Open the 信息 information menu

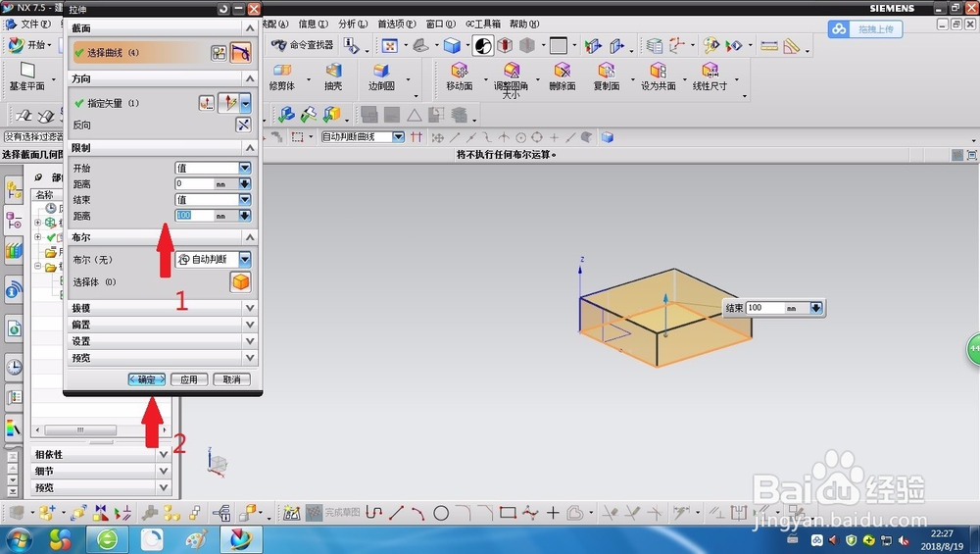[314, 24]
